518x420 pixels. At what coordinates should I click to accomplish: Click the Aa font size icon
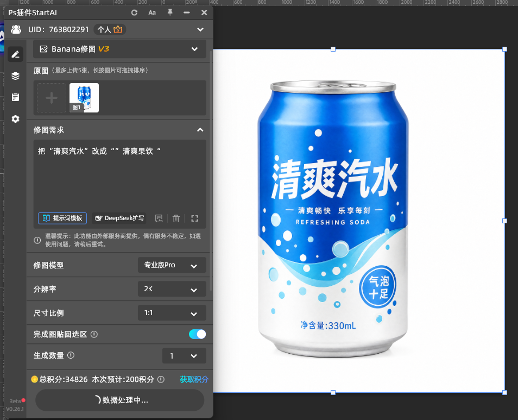[x=152, y=12]
